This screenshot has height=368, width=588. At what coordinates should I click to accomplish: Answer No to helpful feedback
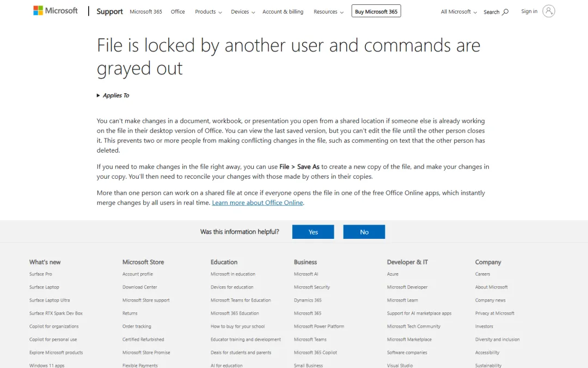tap(364, 232)
